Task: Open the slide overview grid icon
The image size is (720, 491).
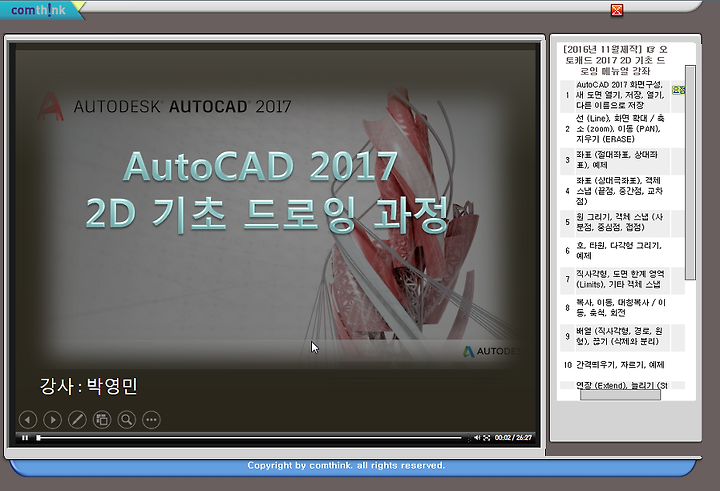Action: (102, 420)
